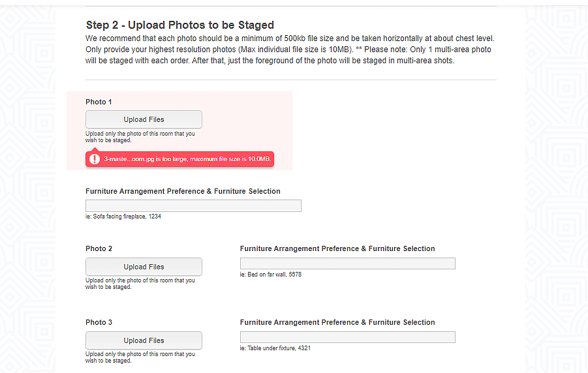Focus Photo 1 furniture arrangement text field
Image resolution: width=588 pixels, height=373 pixels.
point(193,206)
